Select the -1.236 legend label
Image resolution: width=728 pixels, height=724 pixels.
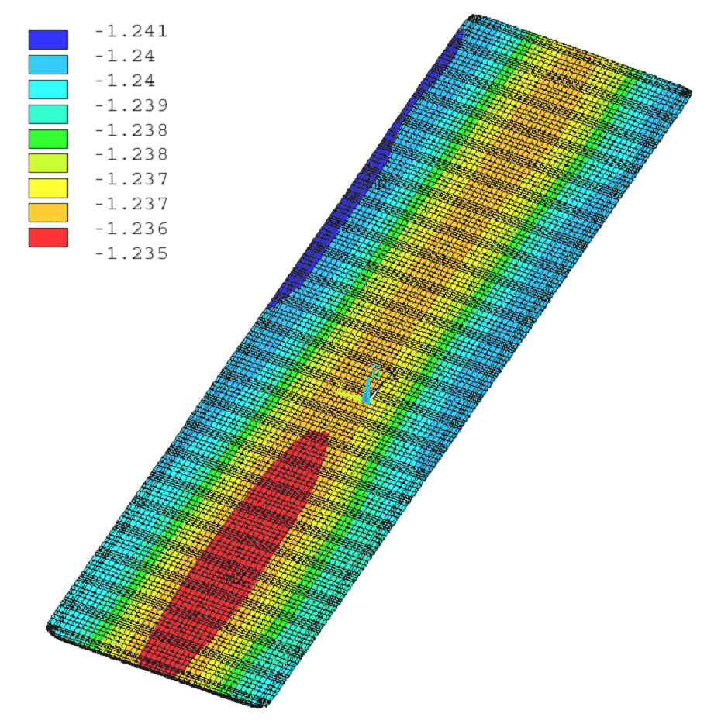coord(130,229)
